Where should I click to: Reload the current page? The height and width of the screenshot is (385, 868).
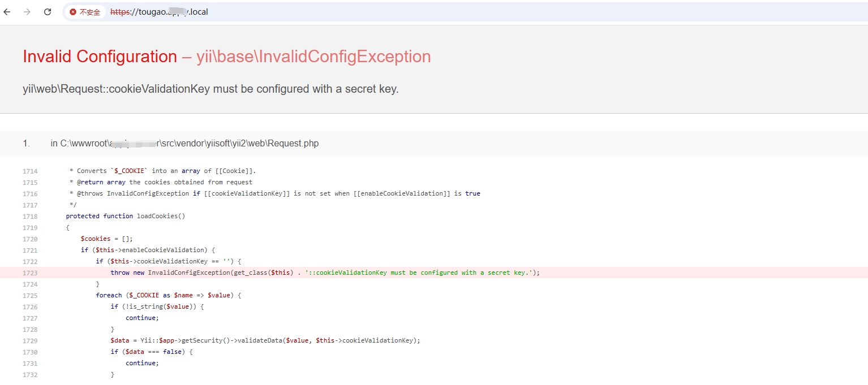click(x=48, y=12)
